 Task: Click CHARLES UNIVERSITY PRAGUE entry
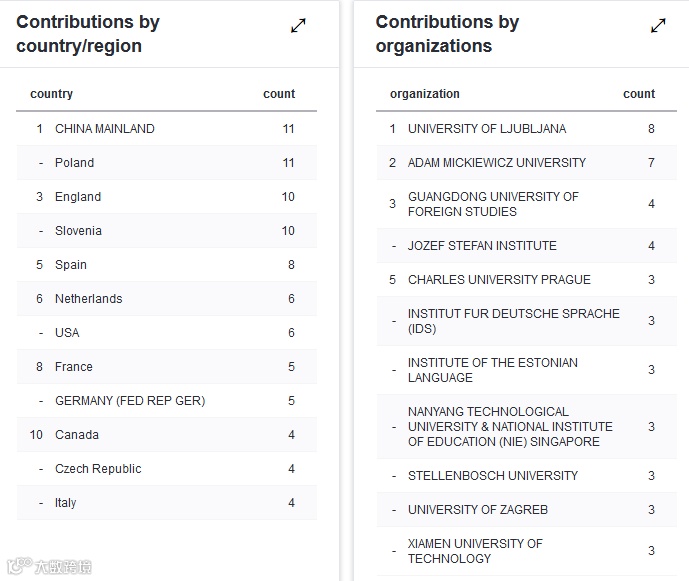(499, 280)
